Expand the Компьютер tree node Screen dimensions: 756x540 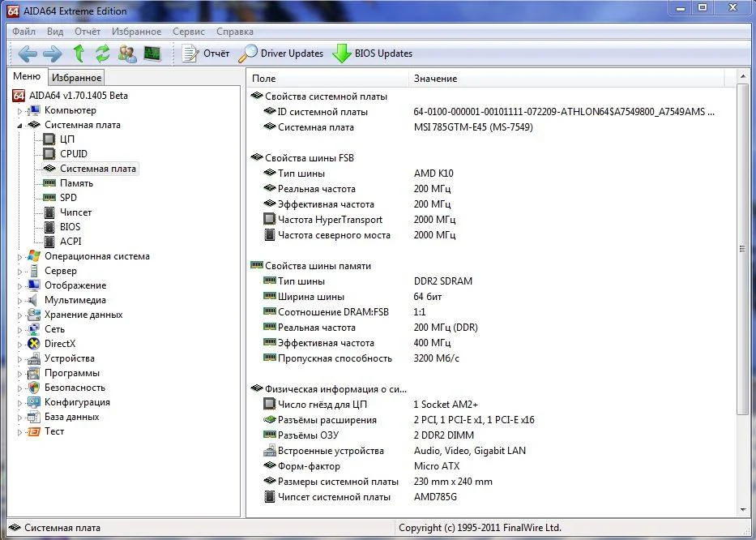(20, 110)
